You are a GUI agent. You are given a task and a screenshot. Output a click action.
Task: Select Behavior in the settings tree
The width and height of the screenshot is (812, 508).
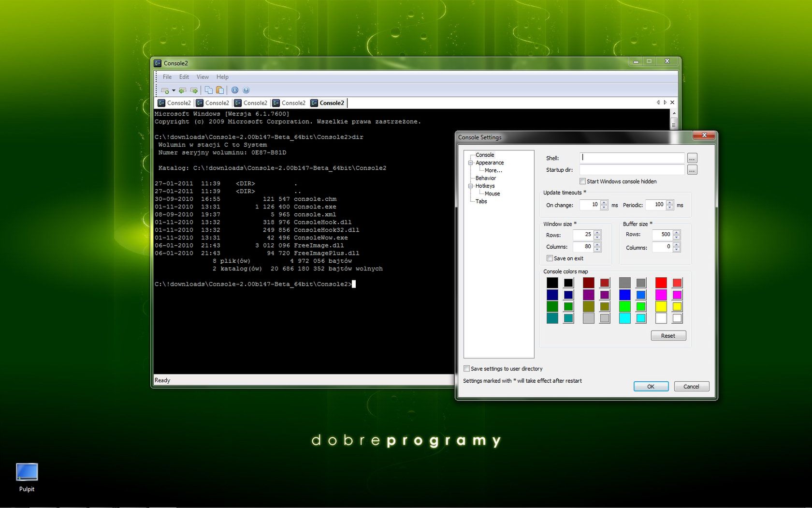coord(486,178)
